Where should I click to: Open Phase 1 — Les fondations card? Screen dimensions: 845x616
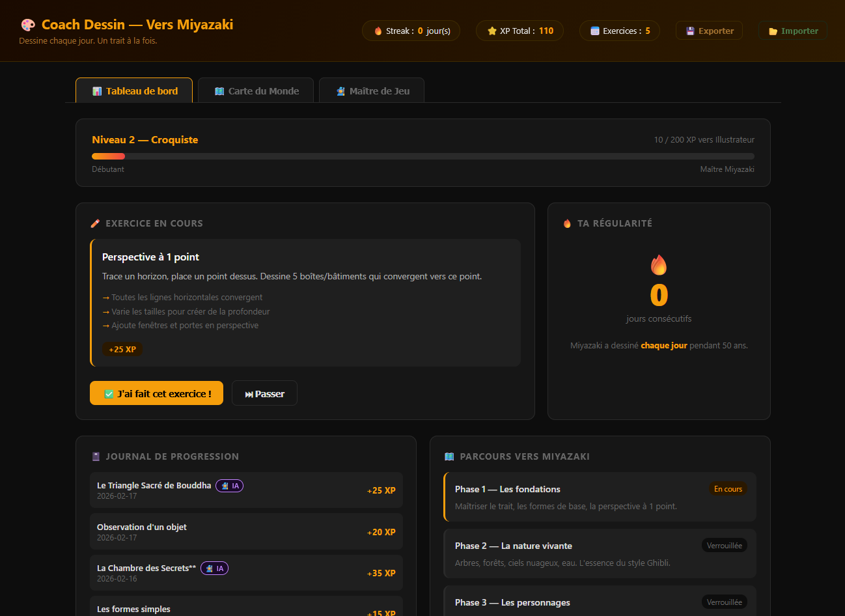[600, 497]
